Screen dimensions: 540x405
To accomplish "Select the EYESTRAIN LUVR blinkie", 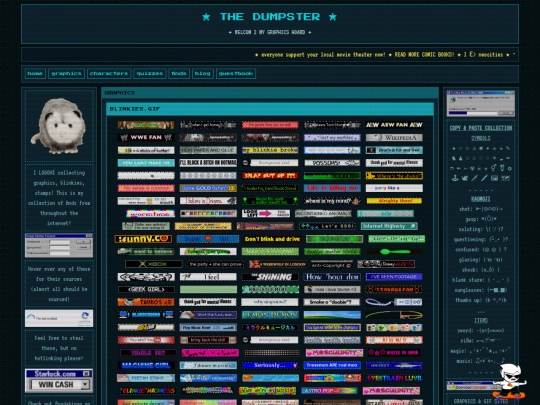I will click(x=394, y=378).
